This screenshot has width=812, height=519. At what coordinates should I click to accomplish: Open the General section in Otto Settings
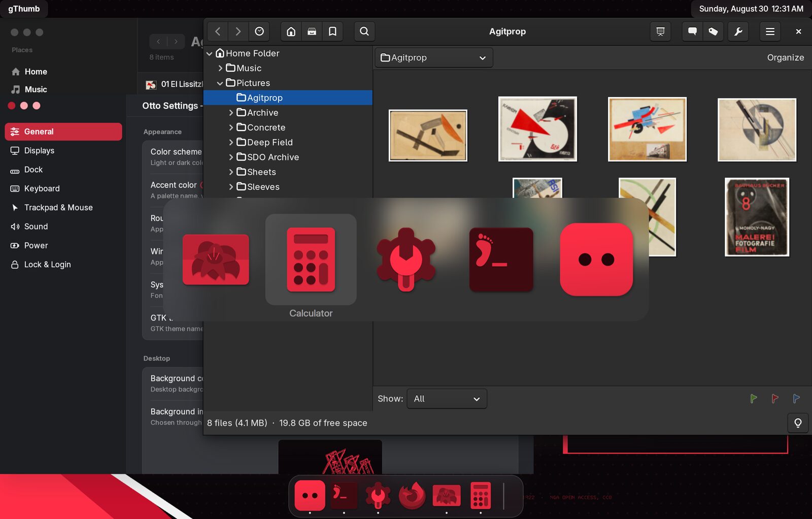[63, 132]
